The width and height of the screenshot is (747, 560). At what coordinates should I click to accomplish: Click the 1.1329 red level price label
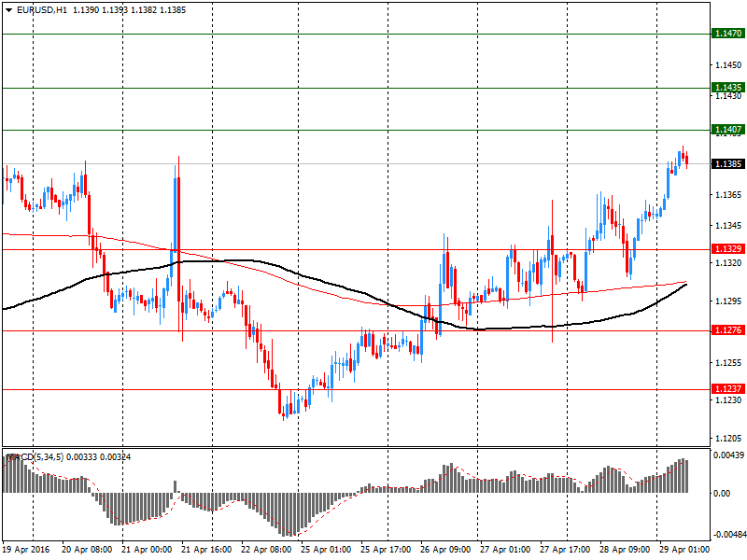click(728, 248)
